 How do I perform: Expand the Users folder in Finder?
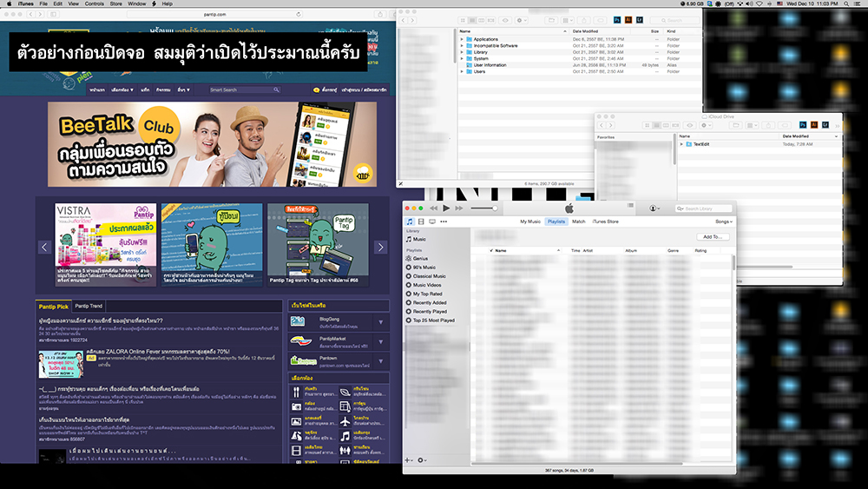pos(463,71)
